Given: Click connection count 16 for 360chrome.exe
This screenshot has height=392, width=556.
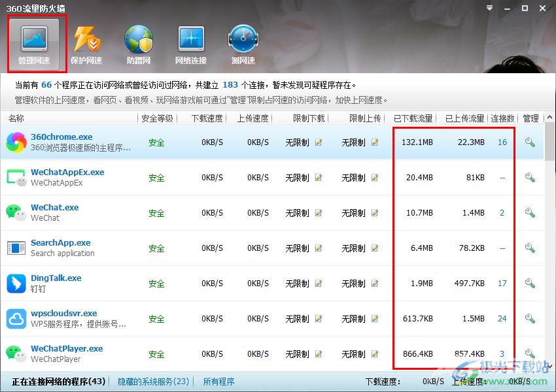Looking at the screenshot, I should (502, 142).
